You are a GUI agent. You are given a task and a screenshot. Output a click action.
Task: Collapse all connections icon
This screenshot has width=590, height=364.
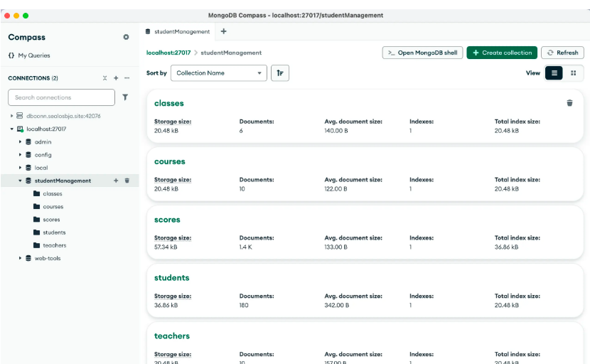104,78
